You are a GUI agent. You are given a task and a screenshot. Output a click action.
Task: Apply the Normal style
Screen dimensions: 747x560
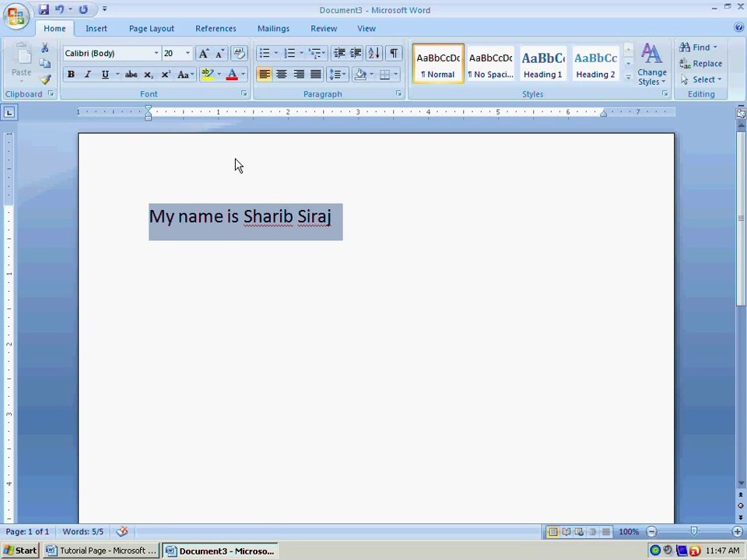pos(438,65)
